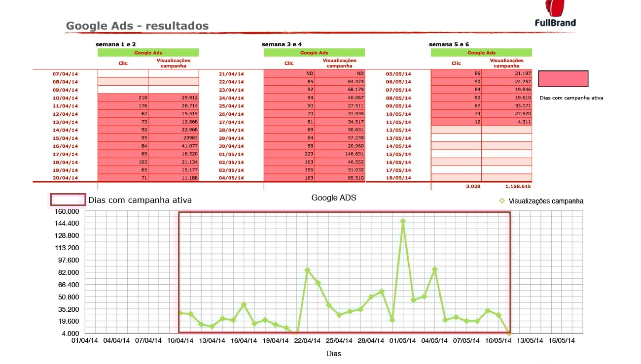Select the views value 29.912
The image size is (641, 364).
189,98
